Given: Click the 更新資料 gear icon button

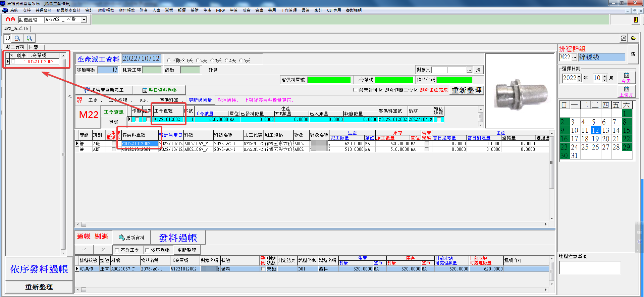Looking at the screenshot, I should (131, 238).
